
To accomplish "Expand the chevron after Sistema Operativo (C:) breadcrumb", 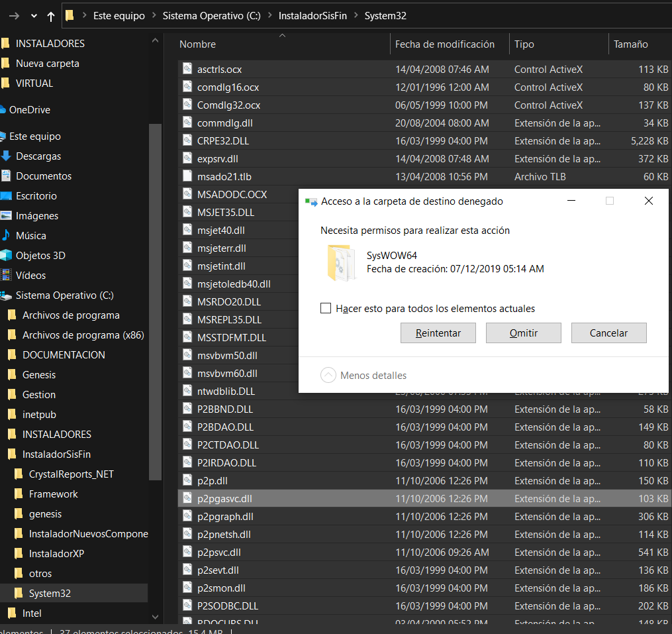I will 269,15.
